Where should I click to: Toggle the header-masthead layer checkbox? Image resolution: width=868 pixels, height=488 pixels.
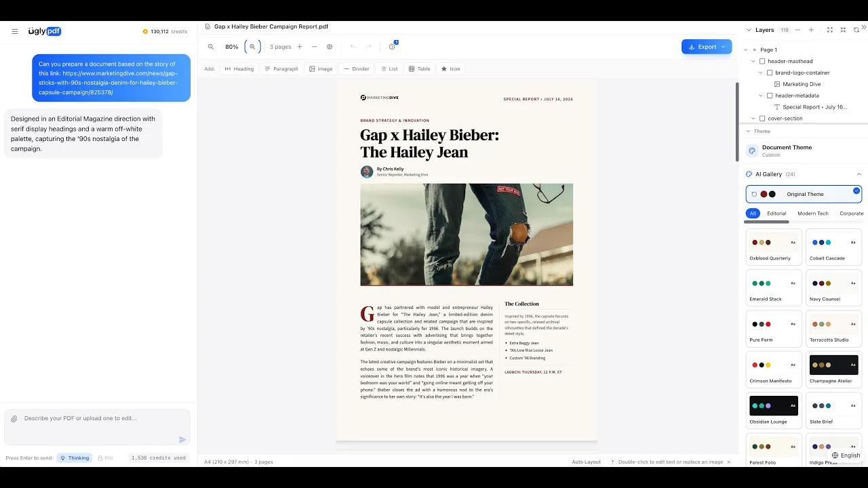[x=762, y=61]
